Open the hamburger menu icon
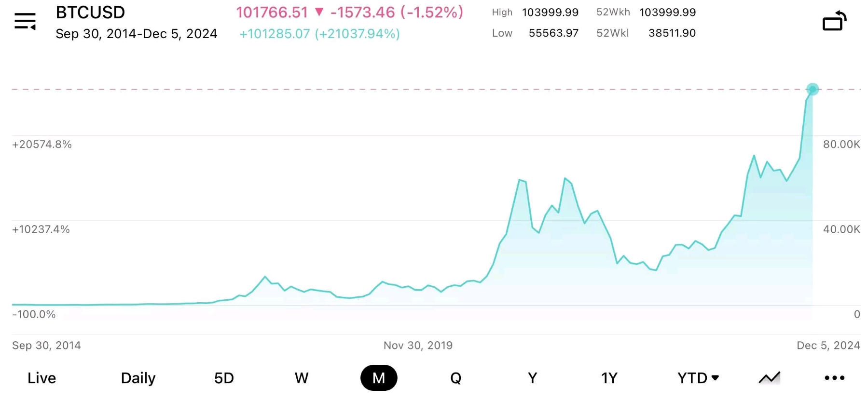 (25, 21)
